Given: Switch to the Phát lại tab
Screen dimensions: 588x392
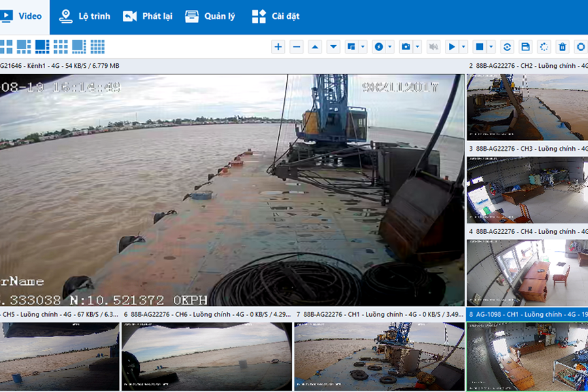Looking at the screenshot, I should tap(148, 16).
